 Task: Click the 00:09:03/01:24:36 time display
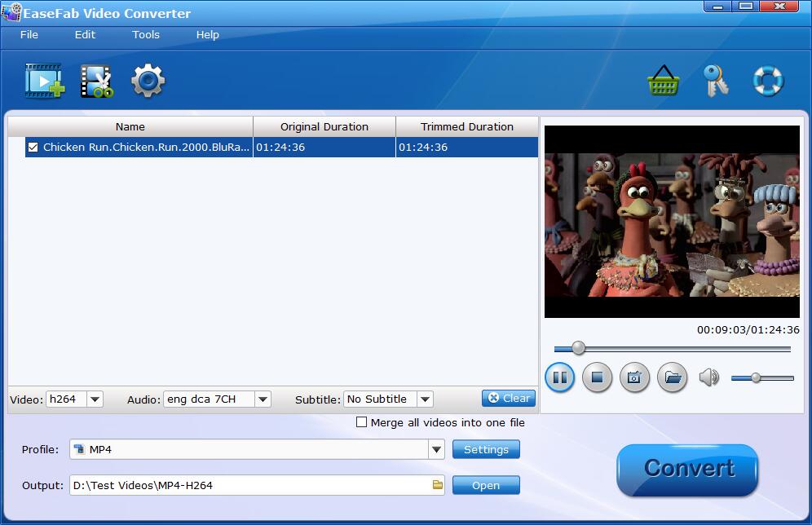pos(748,330)
